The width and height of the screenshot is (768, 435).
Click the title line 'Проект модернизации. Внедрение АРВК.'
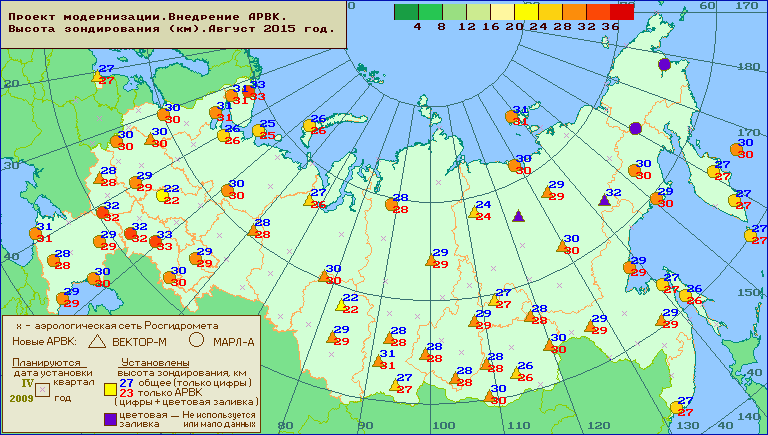[147, 16]
